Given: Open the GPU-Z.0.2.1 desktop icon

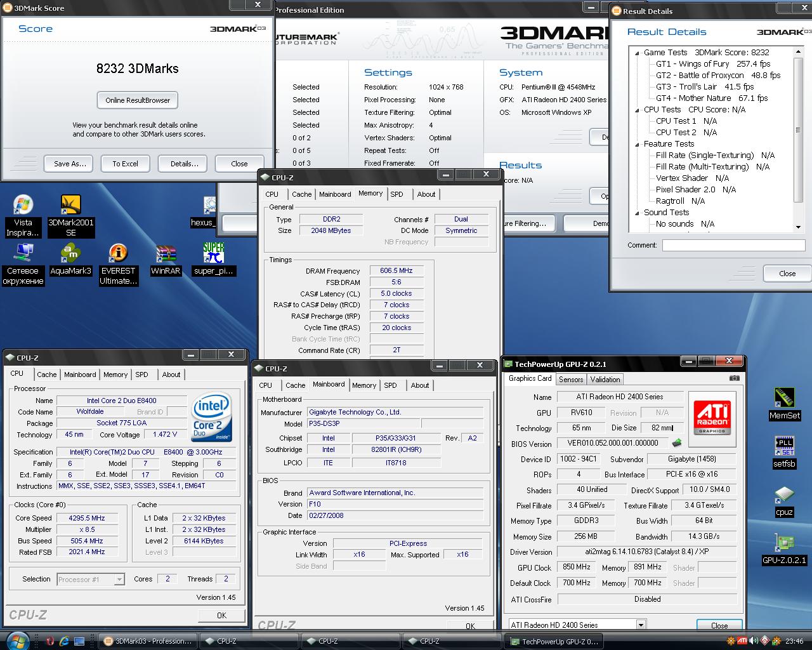Looking at the screenshot, I should 784,550.
